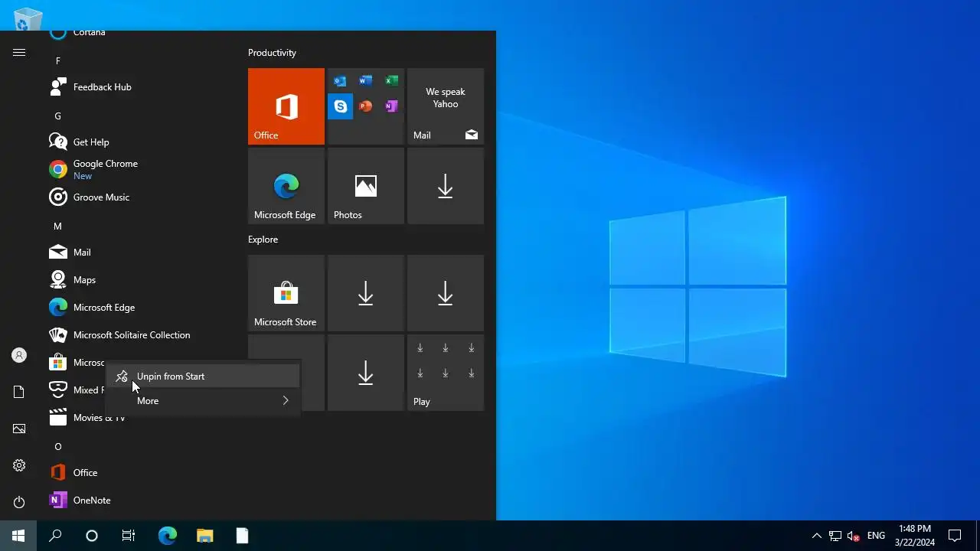Launch Microsoft Edge from the app list
The height and width of the screenshot is (551, 980).
pyautogui.click(x=142, y=308)
